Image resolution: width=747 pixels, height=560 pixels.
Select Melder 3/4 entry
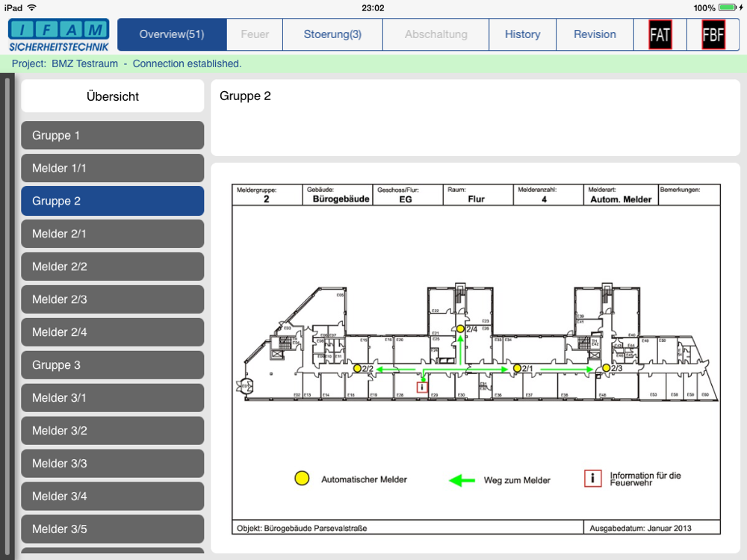point(112,497)
